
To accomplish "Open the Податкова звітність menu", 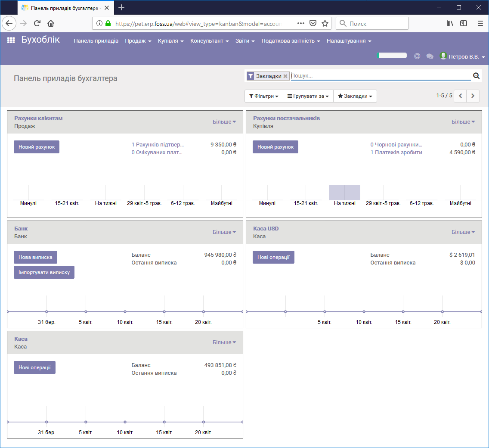I will (291, 41).
